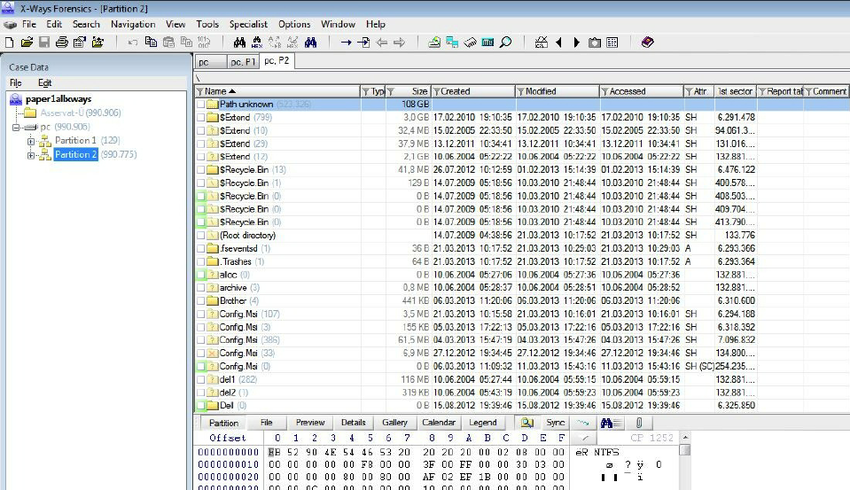The image size is (850, 490).
Task: Click the paperclip icon in lower toolbar
Action: point(639,423)
